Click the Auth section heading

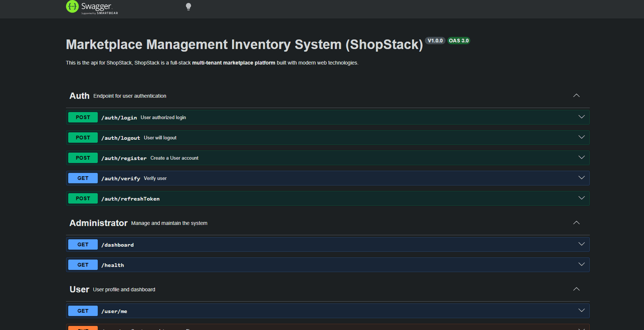[79, 96]
